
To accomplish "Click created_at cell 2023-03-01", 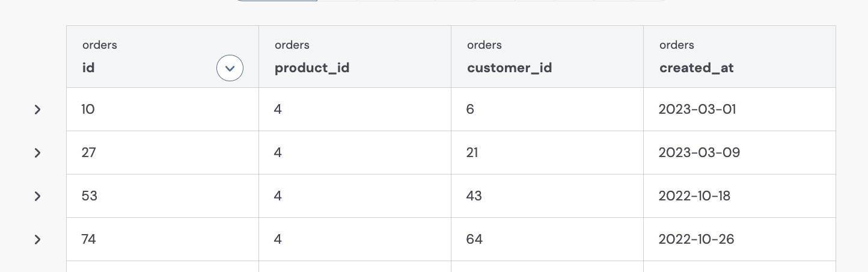I will (x=739, y=110).
